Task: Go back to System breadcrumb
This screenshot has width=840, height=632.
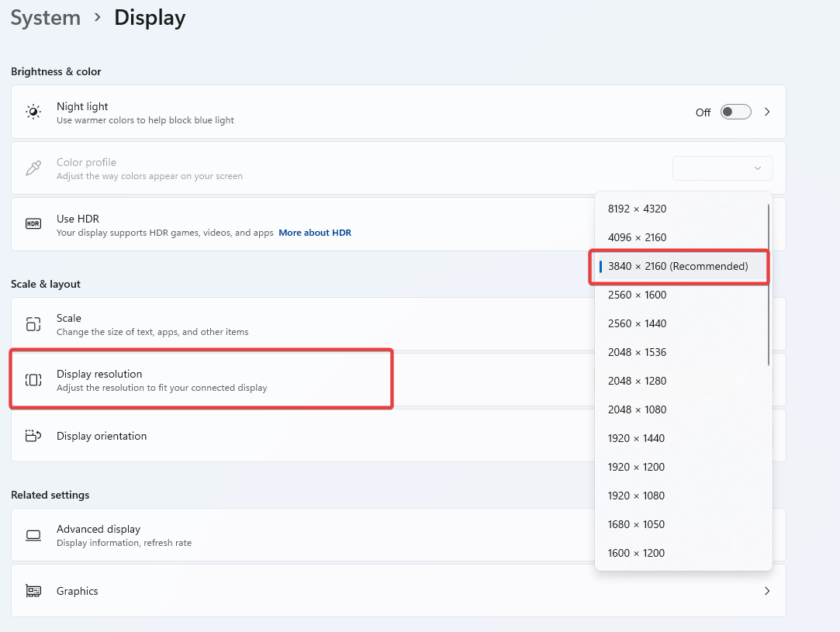Action: 46,18
